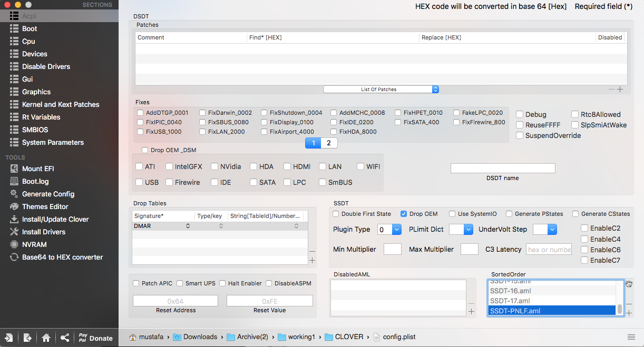
Task: Select the Kernel and Kext Patches section
Action: pos(60,104)
